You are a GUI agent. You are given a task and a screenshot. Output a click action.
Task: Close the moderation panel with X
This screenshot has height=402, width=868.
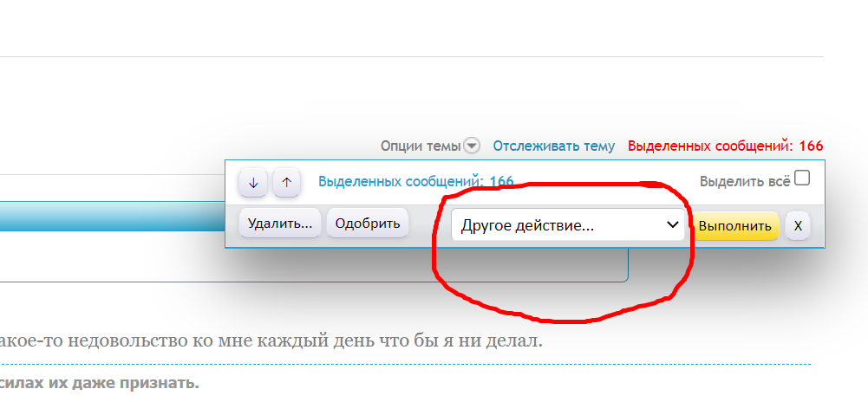(x=798, y=225)
